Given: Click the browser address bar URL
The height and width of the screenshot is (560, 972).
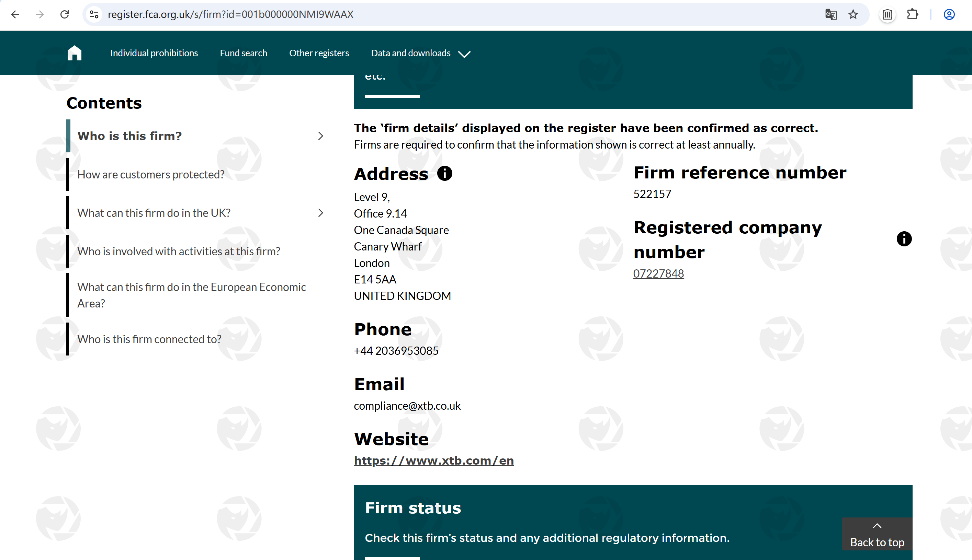Looking at the screenshot, I should (230, 15).
